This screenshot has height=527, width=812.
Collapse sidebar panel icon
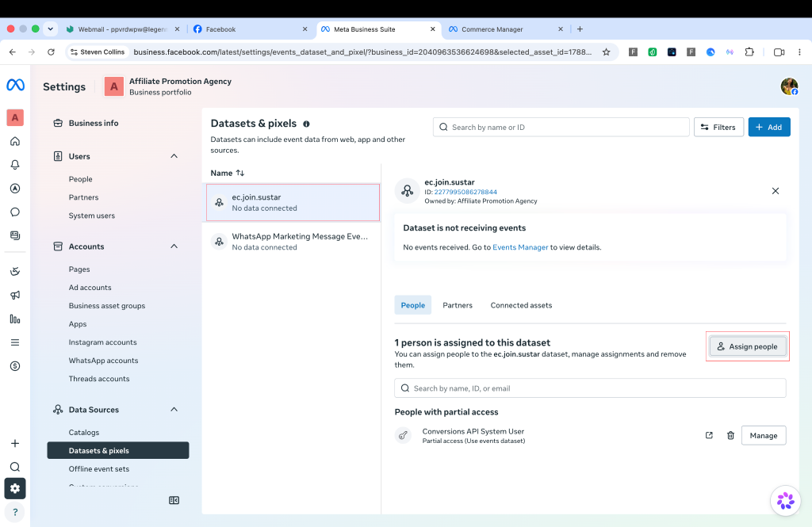(x=174, y=500)
